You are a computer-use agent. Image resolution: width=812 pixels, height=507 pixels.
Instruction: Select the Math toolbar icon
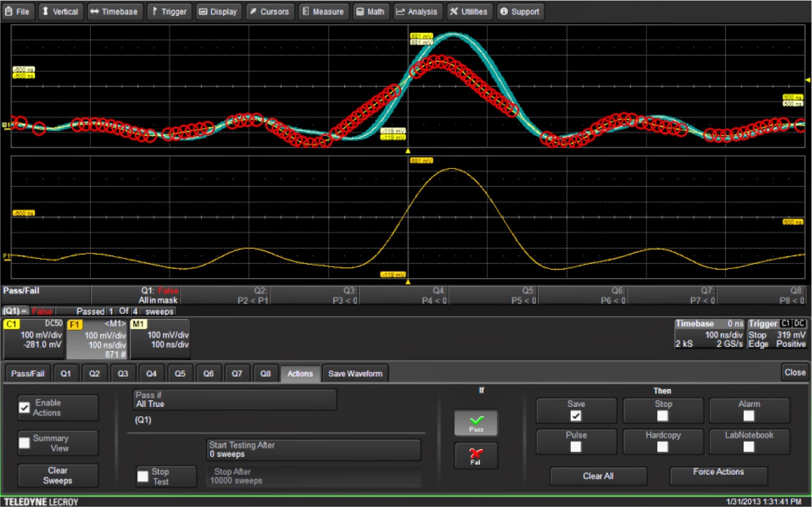[371, 11]
